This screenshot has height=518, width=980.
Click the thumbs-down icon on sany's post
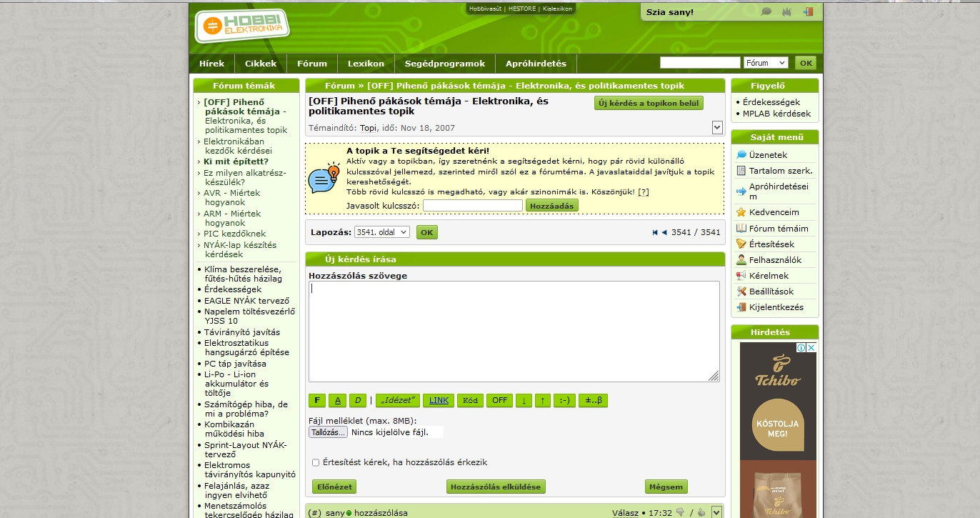(x=680, y=512)
